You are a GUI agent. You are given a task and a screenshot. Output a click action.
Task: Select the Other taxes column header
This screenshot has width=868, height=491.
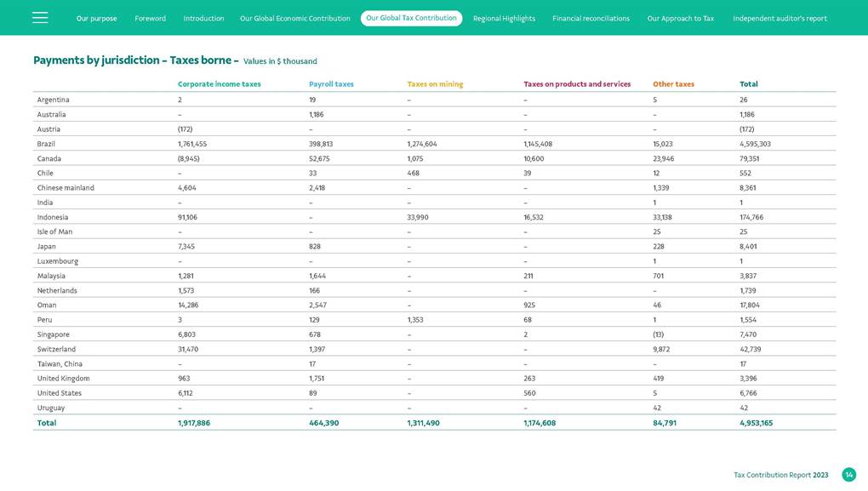coord(673,84)
